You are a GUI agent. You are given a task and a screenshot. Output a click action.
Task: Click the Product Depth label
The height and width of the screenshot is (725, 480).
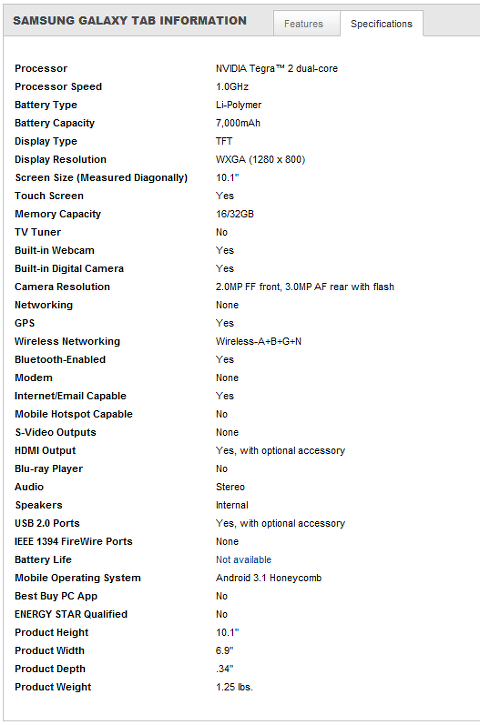50,669
